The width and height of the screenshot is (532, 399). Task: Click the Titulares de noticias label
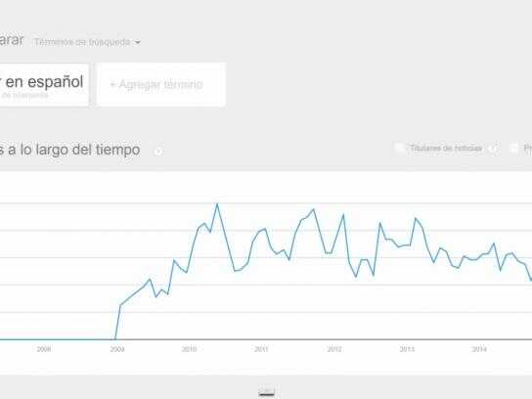446,149
